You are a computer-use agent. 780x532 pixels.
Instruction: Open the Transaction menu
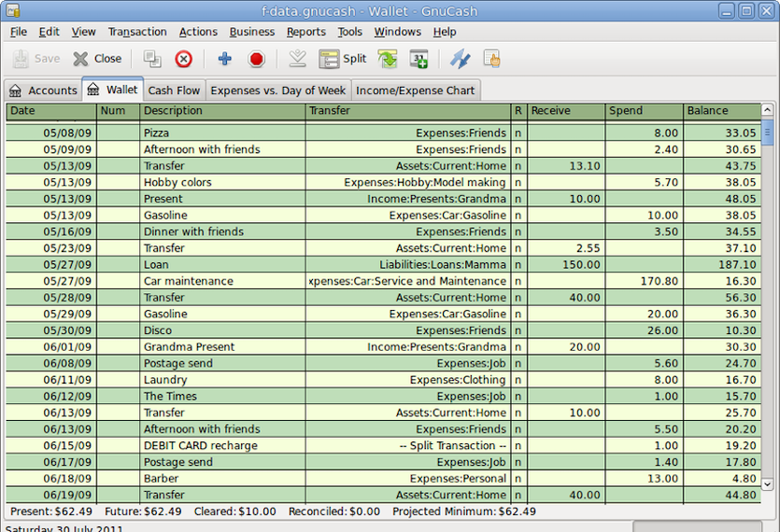pyautogui.click(x=137, y=32)
